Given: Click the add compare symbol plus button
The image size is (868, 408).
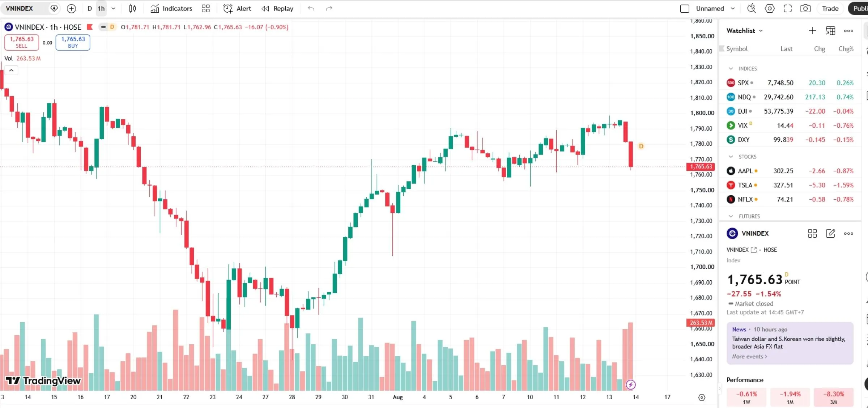Looking at the screenshot, I should (x=71, y=8).
